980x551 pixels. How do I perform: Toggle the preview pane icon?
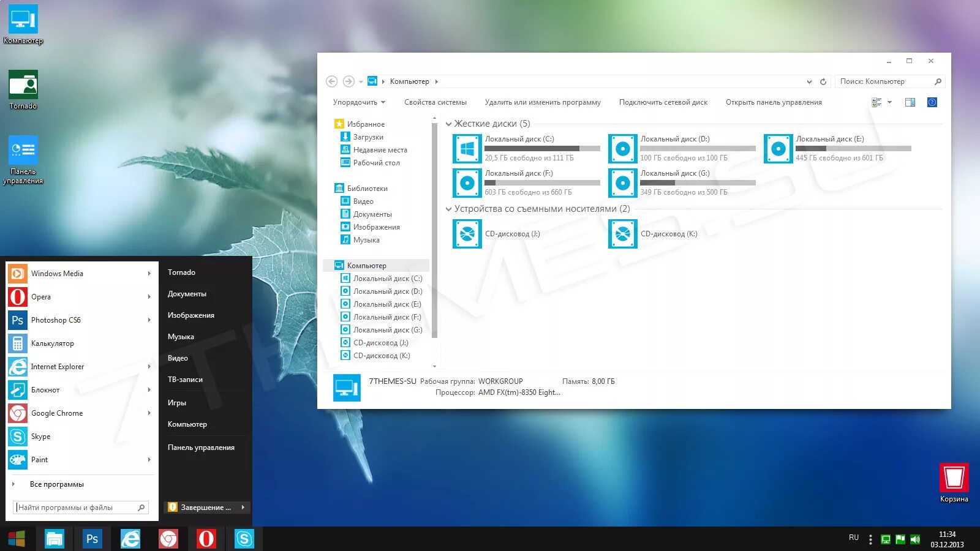(910, 102)
